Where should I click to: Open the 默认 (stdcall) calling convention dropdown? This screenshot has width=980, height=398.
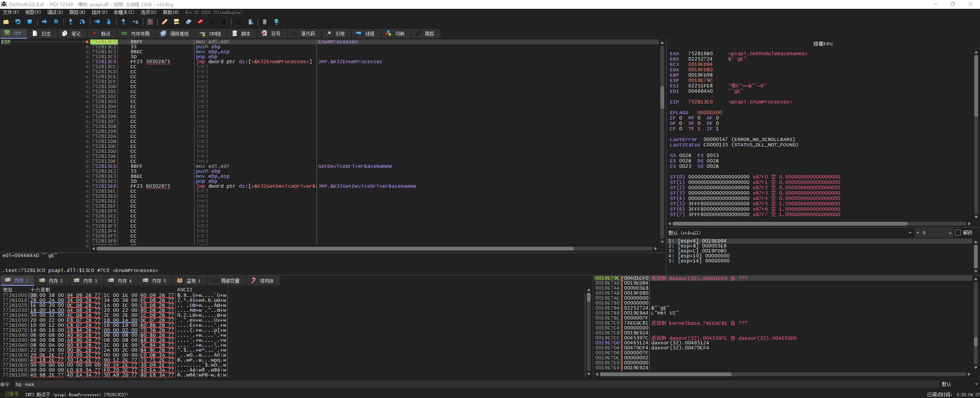point(910,233)
